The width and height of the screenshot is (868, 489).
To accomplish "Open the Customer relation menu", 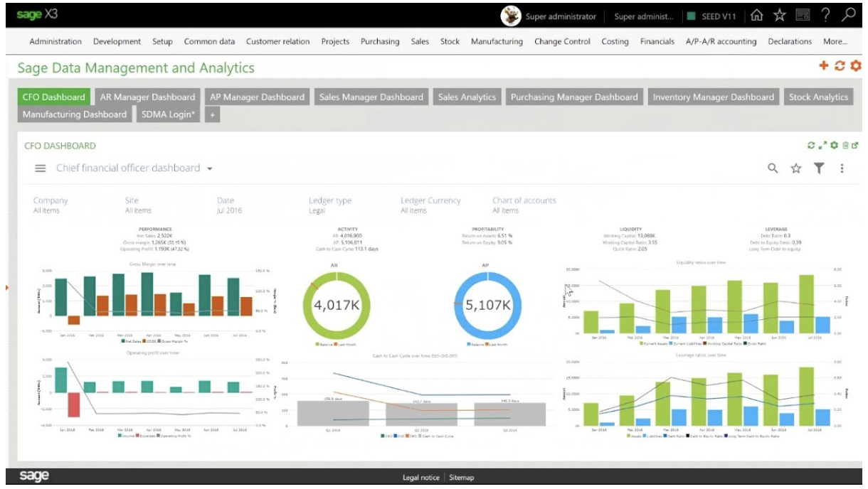I will [x=277, y=41].
